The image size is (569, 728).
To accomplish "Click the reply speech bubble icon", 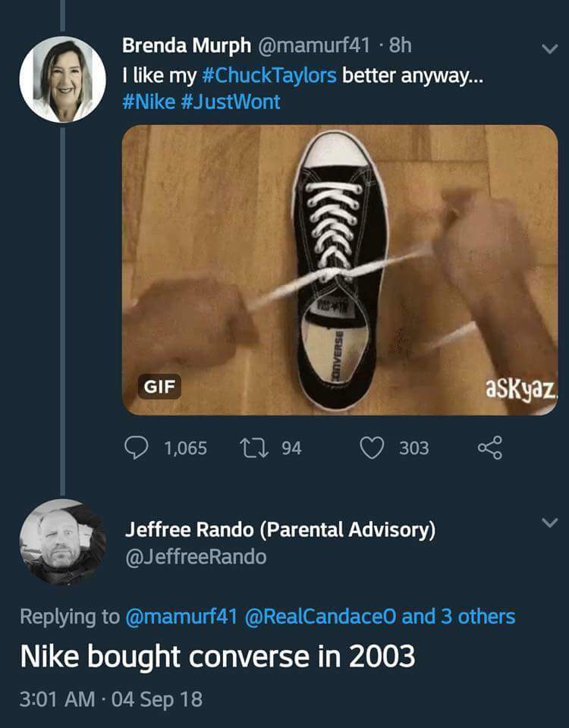I will [x=137, y=448].
